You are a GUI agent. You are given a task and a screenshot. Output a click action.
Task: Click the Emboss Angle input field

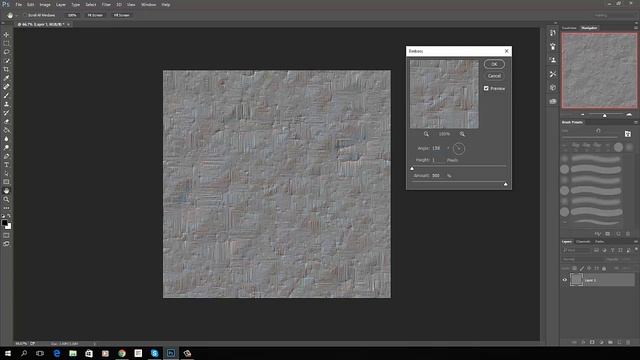438,148
